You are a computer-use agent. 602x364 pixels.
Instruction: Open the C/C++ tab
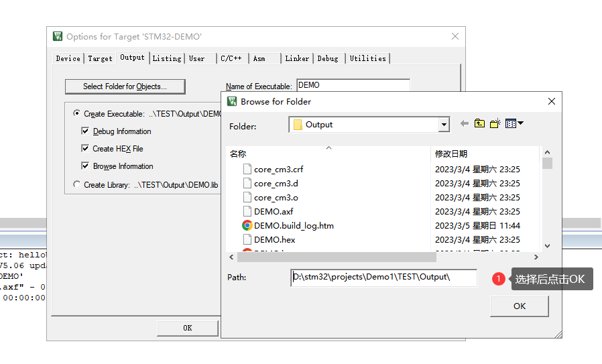tap(231, 58)
